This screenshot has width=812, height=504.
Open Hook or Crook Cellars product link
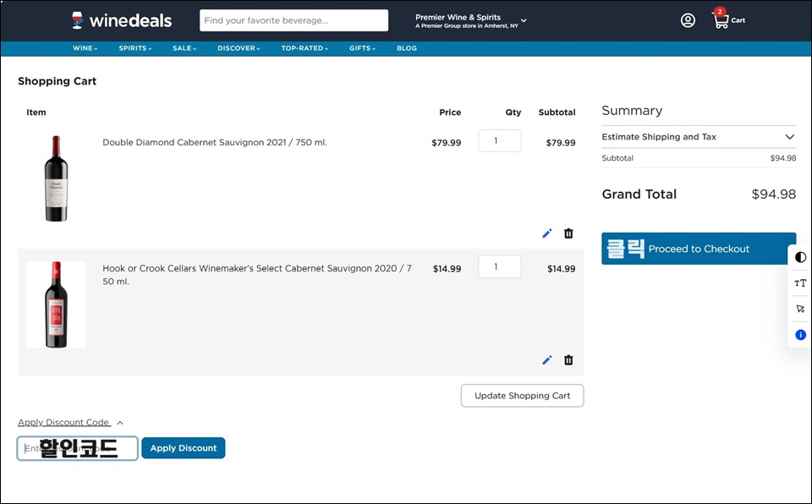[x=257, y=275]
